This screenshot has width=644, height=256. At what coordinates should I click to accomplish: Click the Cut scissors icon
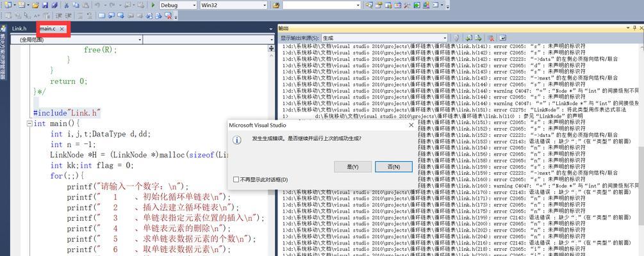click(66, 5)
